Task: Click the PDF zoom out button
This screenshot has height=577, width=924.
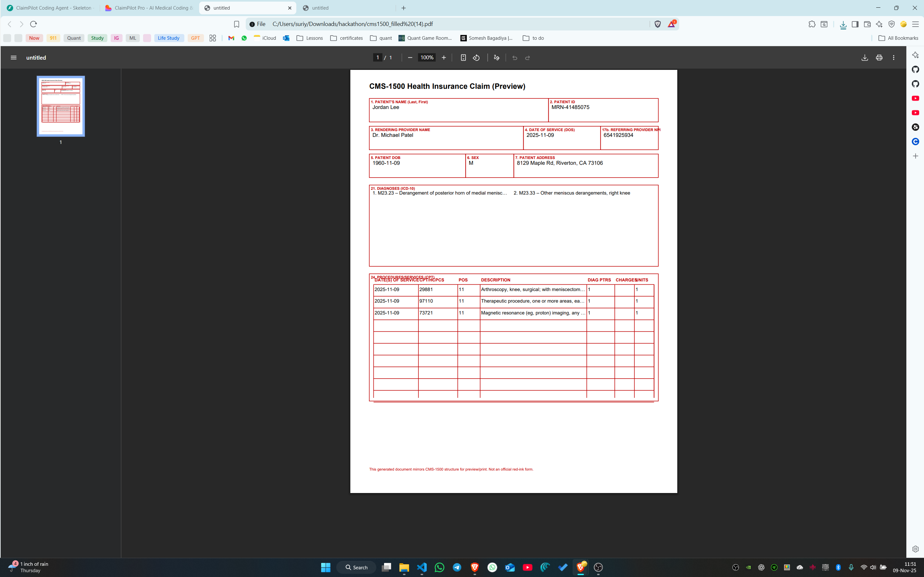Action: pos(410,58)
